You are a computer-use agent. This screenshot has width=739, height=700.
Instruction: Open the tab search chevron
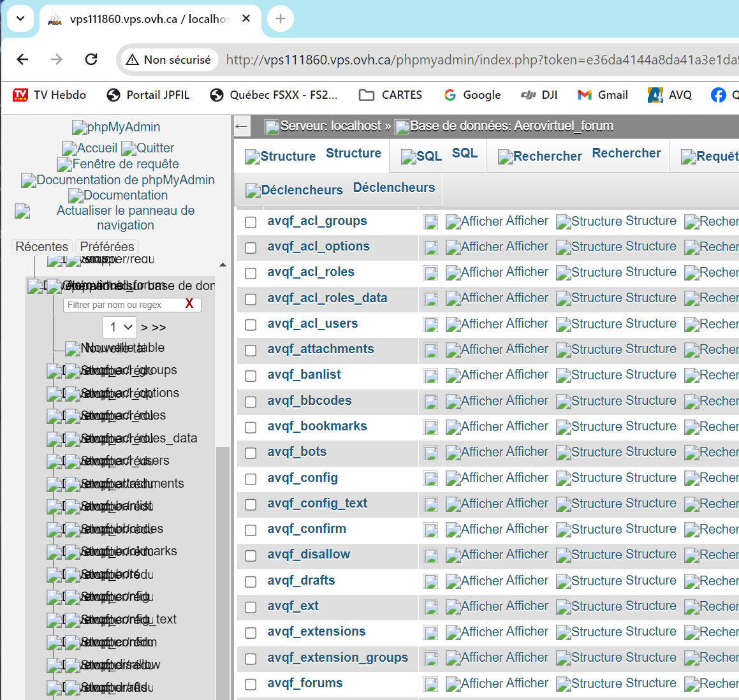pyautogui.click(x=20, y=18)
